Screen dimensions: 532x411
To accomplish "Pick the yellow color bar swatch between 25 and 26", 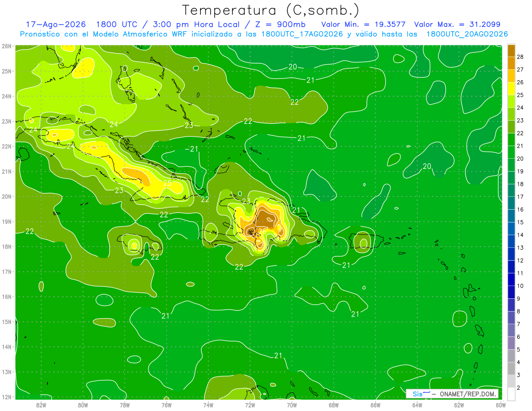I will [x=511, y=89].
